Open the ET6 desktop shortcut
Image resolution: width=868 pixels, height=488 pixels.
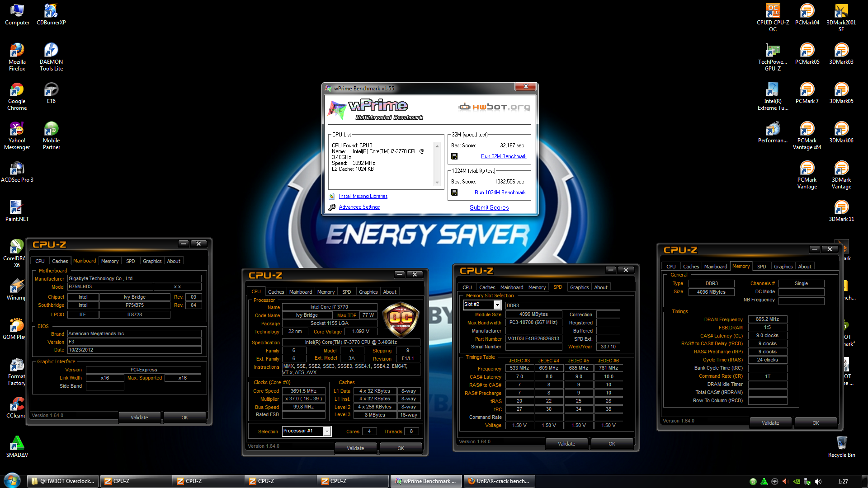(51, 93)
